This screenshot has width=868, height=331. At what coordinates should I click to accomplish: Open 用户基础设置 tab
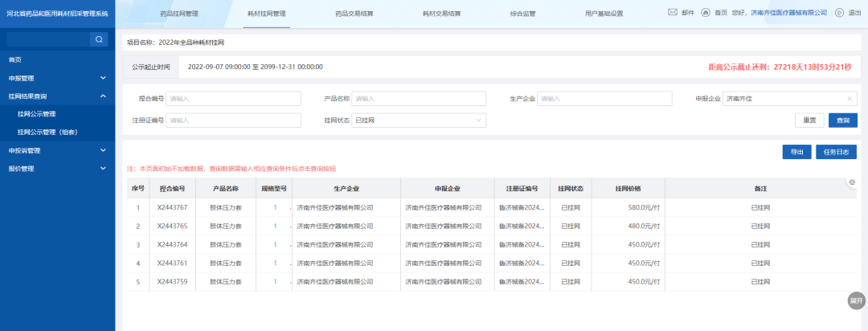(x=604, y=14)
